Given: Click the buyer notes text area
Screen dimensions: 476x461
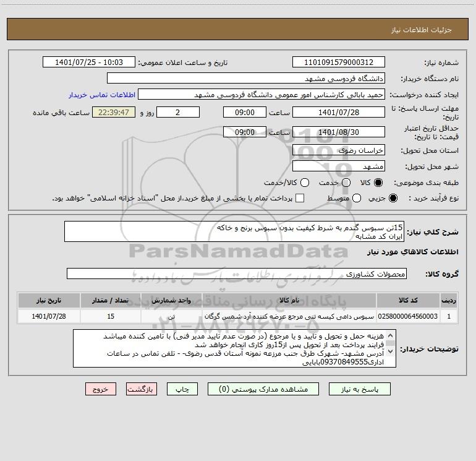Looking at the screenshot, I should [234, 348].
